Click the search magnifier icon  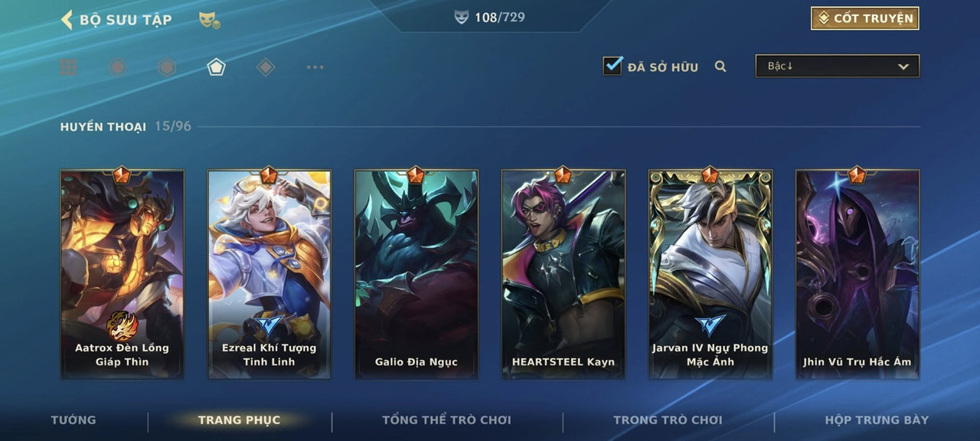(720, 67)
